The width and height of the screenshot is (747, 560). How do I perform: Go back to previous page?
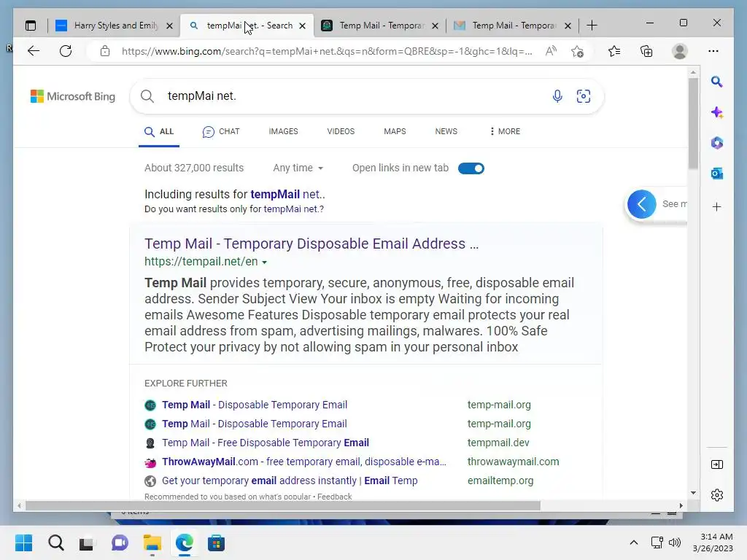pyautogui.click(x=34, y=51)
